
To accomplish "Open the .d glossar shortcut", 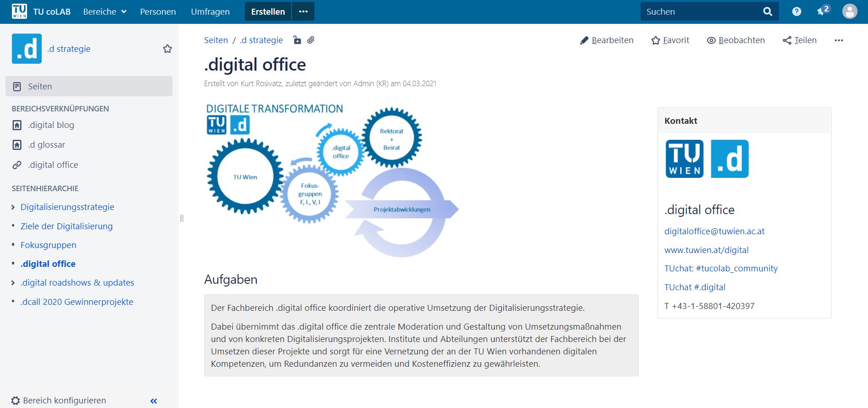I will pyautogui.click(x=46, y=144).
